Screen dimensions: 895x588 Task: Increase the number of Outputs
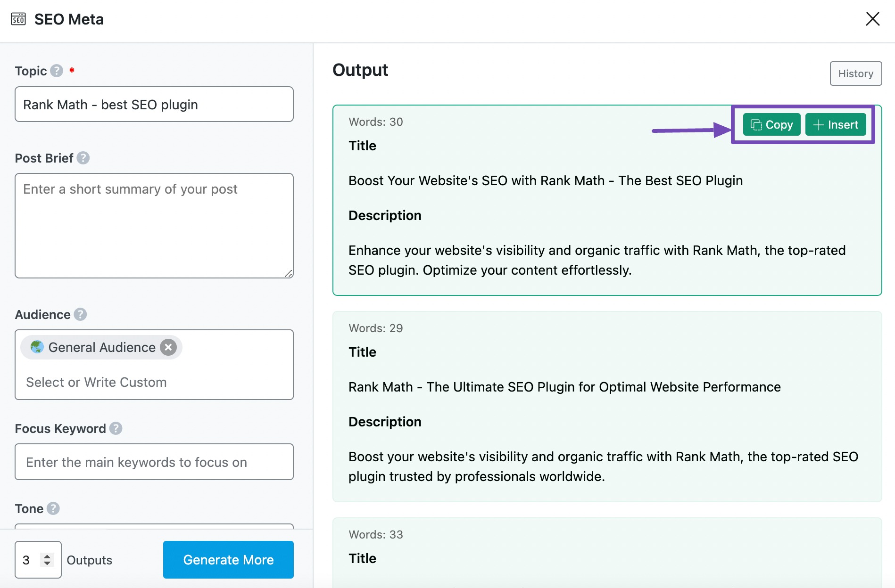[x=47, y=556]
